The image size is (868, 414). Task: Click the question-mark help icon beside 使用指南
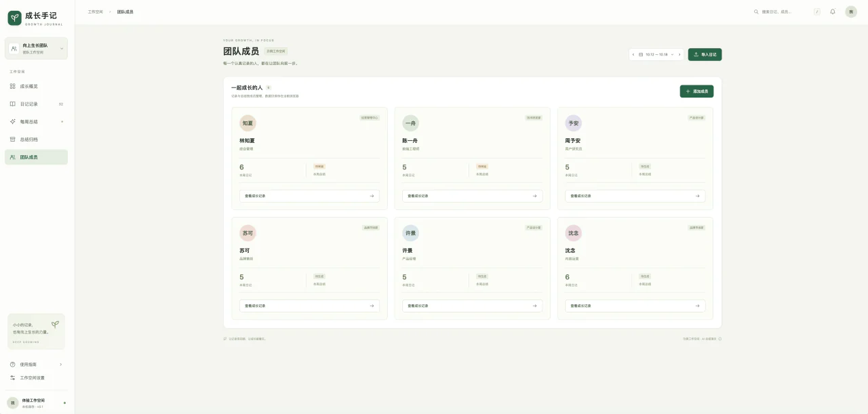point(13,365)
